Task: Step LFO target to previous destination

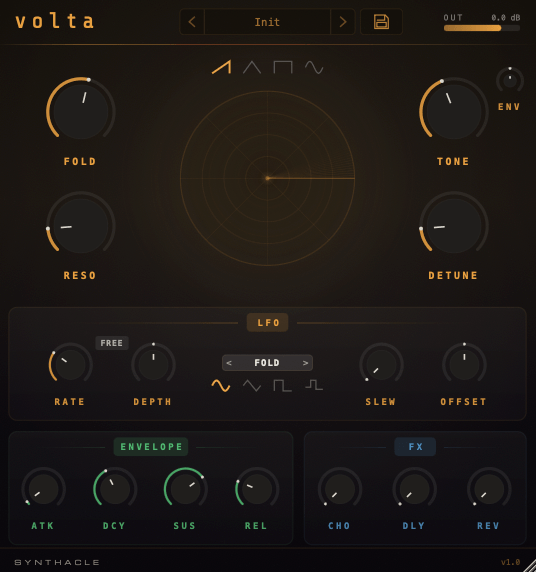Action: click(229, 363)
